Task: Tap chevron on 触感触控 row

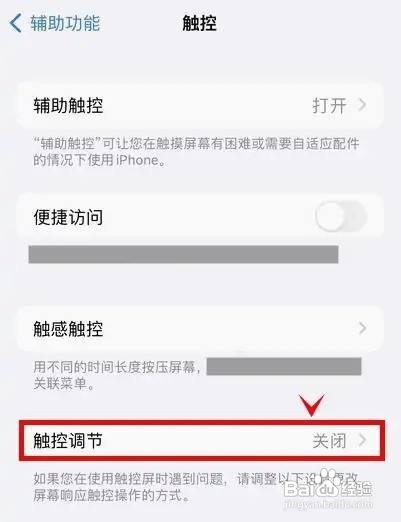Action: (362, 328)
